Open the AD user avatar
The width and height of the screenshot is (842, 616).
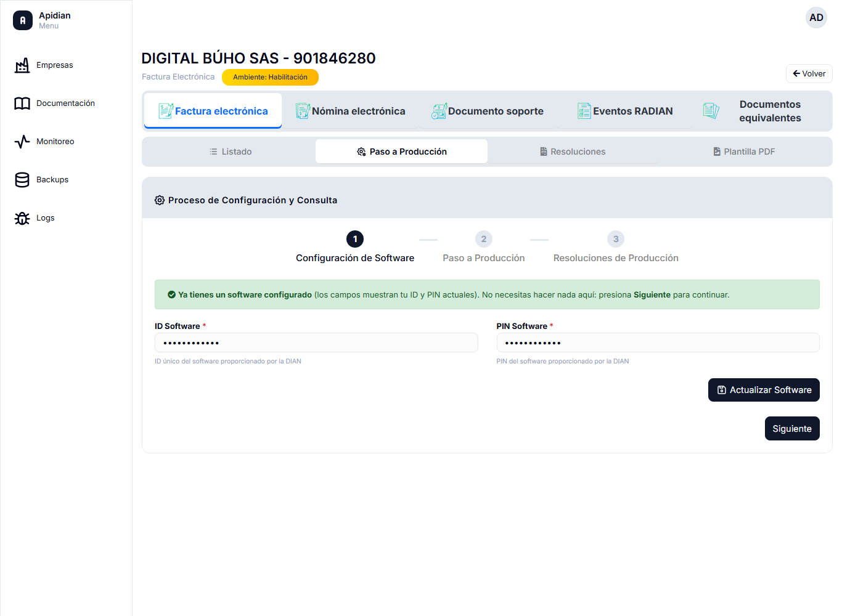pyautogui.click(x=816, y=18)
